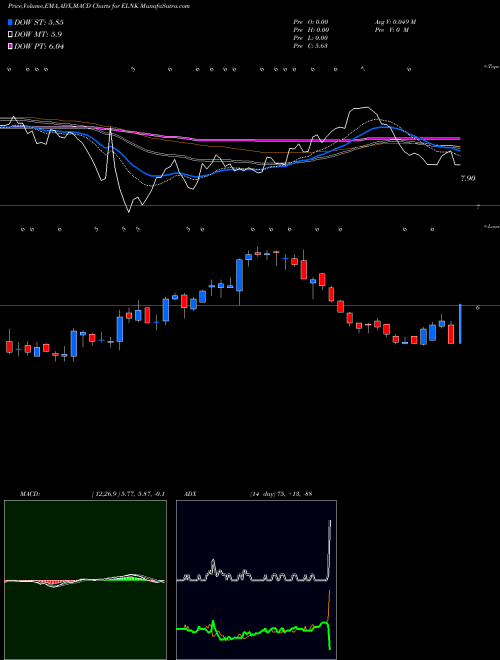500x660 pixels.
Task: Open the dark blue ADX chart panel
Action: point(256,580)
